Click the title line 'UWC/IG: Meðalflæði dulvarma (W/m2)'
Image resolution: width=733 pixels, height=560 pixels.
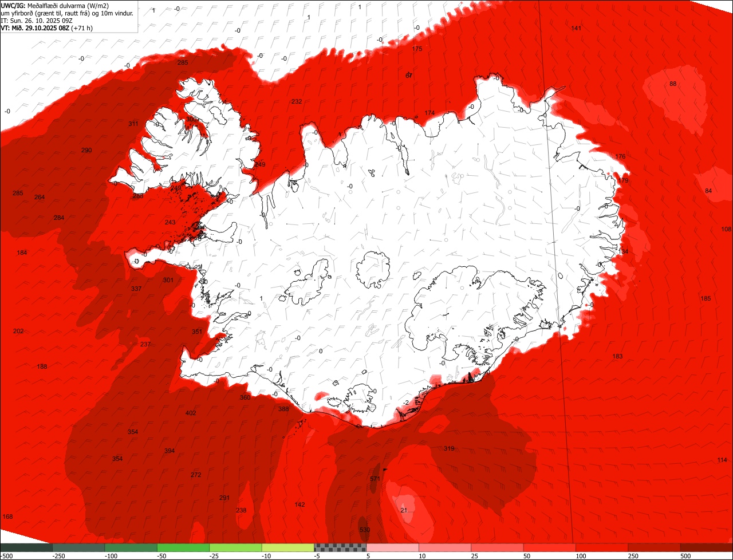[x=55, y=5]
